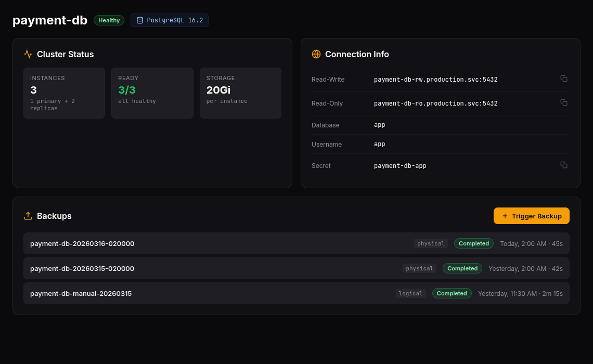The height and width of the screenshot is (364, 593).
Task: Click the Today, 2:00 AM · 45s timestamp
Action: (531, 244)
